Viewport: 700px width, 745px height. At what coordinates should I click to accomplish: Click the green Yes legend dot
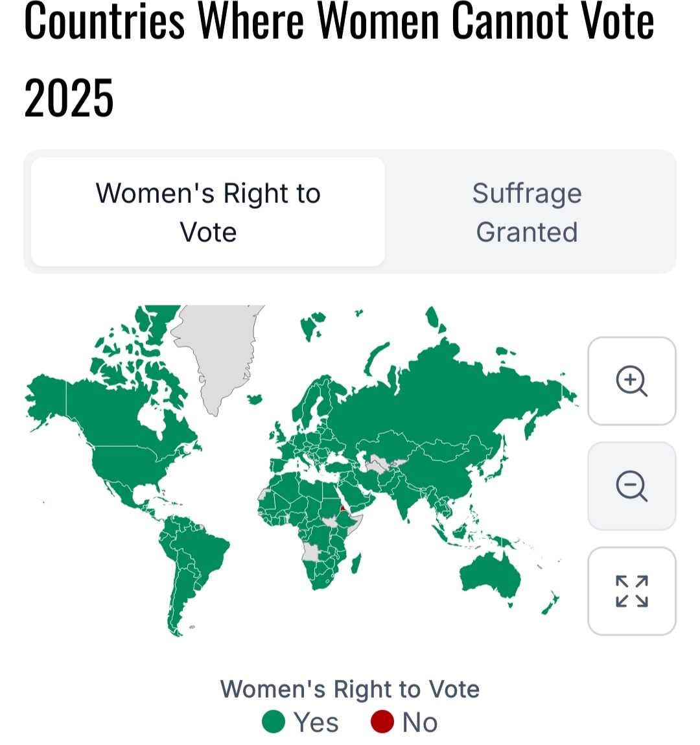(x=274, y=722)
